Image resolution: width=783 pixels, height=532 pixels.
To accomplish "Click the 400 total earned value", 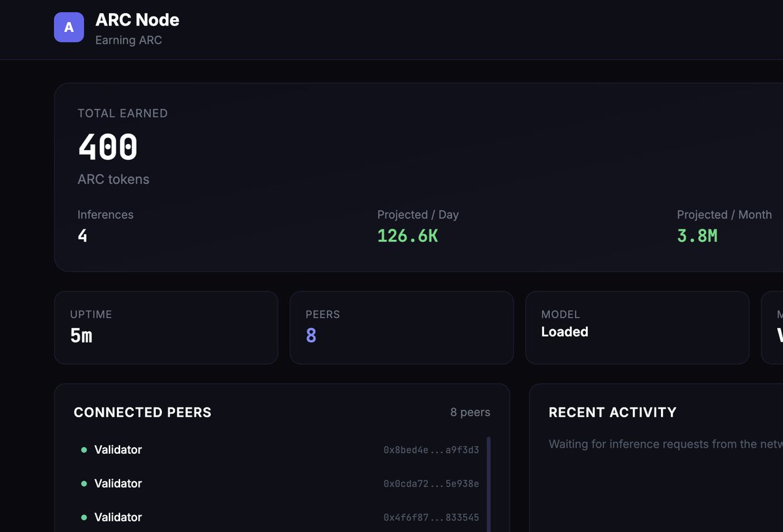I will click(108, 147).
